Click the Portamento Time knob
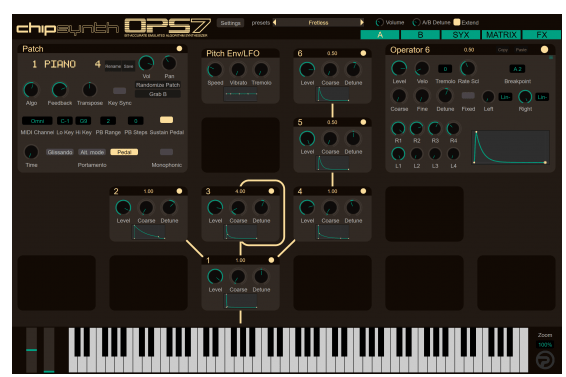The image size is (566, 377). point(31,152)
